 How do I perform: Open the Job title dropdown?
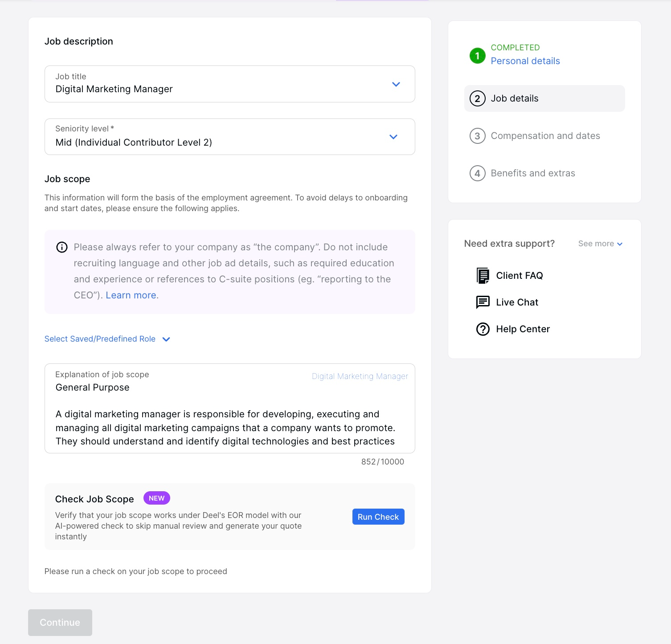tap(396, 84)
